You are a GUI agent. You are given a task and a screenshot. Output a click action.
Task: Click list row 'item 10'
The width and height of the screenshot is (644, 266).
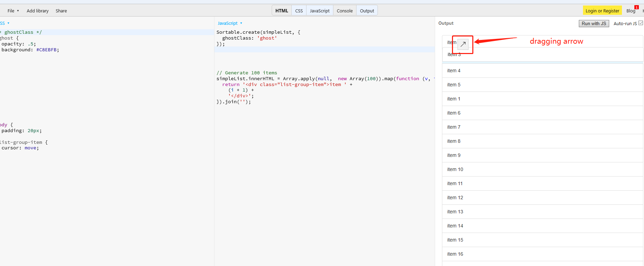(x=543, y=169)
